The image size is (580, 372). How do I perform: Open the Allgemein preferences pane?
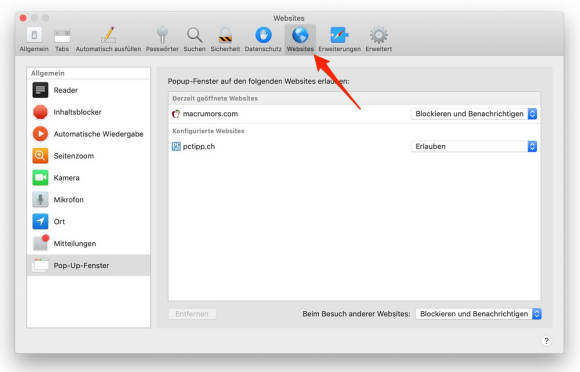pyautogui.click(x=34, y=39)
